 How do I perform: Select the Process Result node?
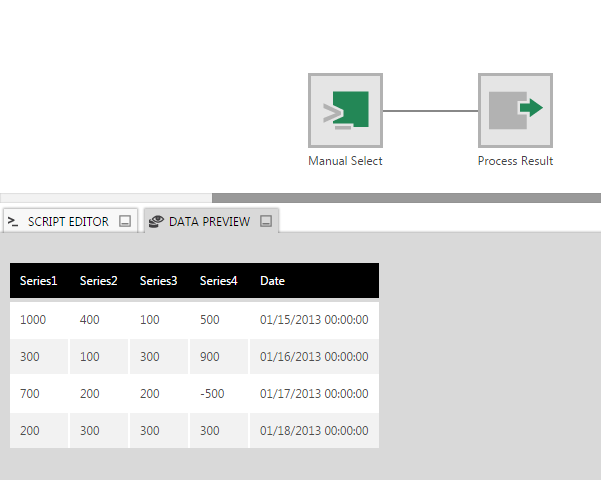[515, 110]
